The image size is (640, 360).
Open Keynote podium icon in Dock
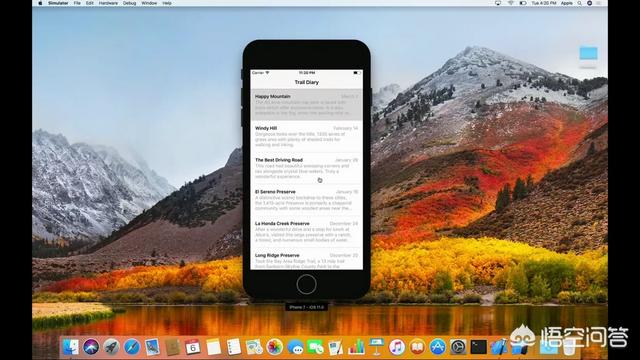[x=376, y=347]
